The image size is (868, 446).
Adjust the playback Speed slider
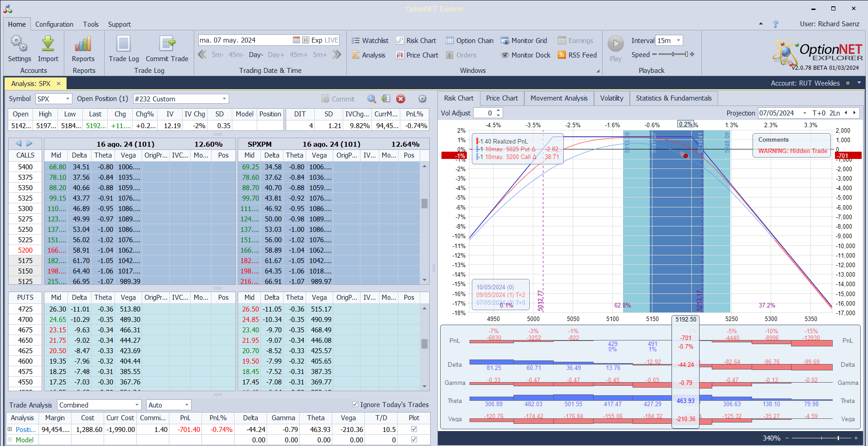673,55
